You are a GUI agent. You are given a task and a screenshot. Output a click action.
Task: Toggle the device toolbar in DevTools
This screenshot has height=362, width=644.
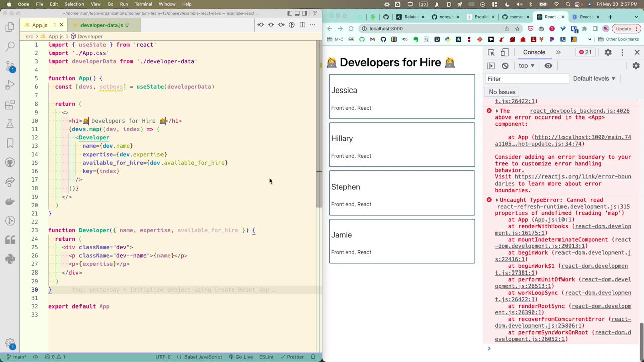pyautogui.click(x=504, y=52)
